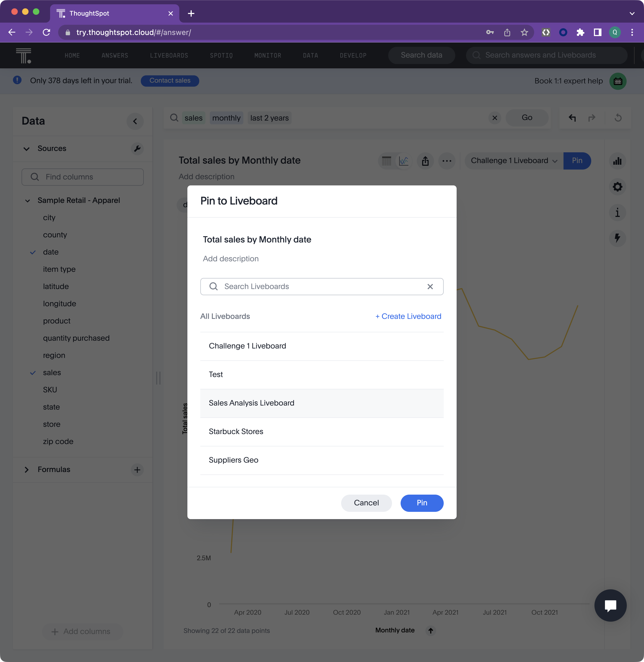Run SpotIQ analyze lightning icon
644x662 pixels.
(x=617, y=238)
